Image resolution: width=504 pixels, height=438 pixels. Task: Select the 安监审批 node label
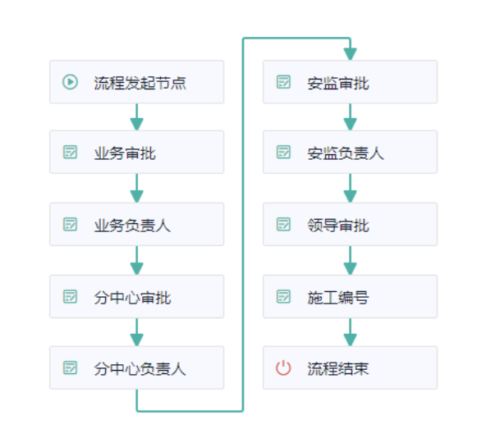pyautogui.click(x=338, y=82)
